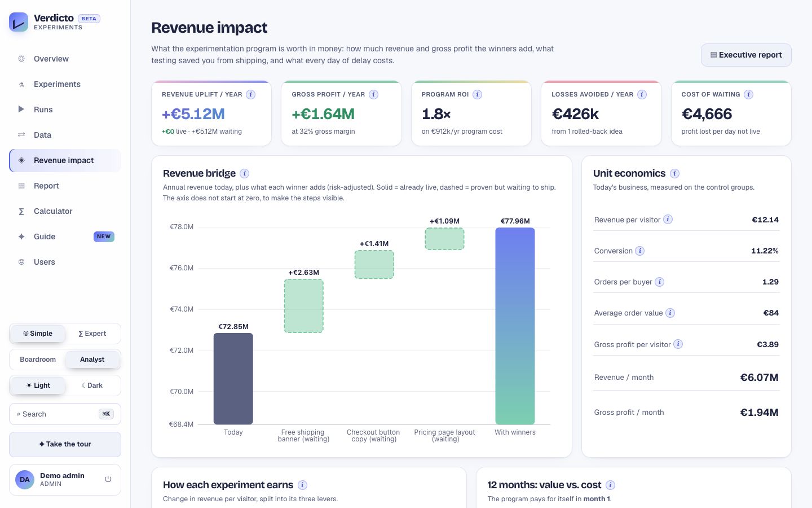Click the €1.94M gross profit per month value
Screen dimensions: 812x508
[759, 413]
